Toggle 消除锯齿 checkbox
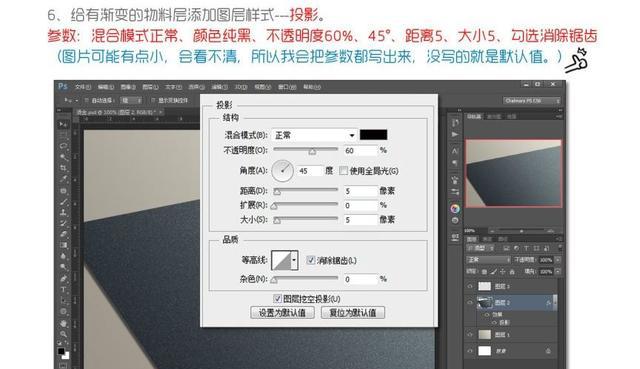This screenshot has height=369, width=640. 311,260
